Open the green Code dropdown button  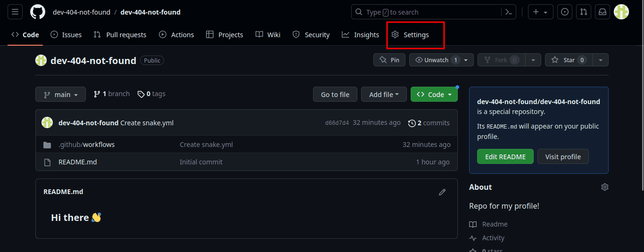point(434,94)
